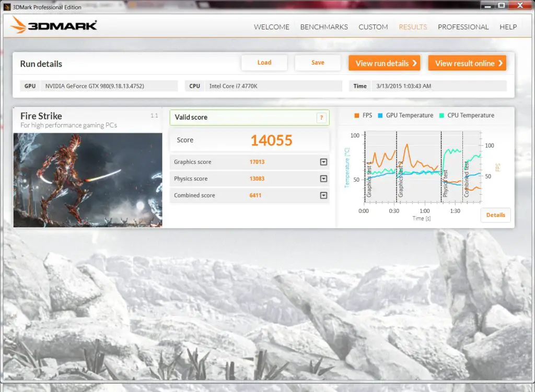Go to the Custom tab
Viewport: 535px width, 392px height.
pyautogui.click(x=373, y=27)
